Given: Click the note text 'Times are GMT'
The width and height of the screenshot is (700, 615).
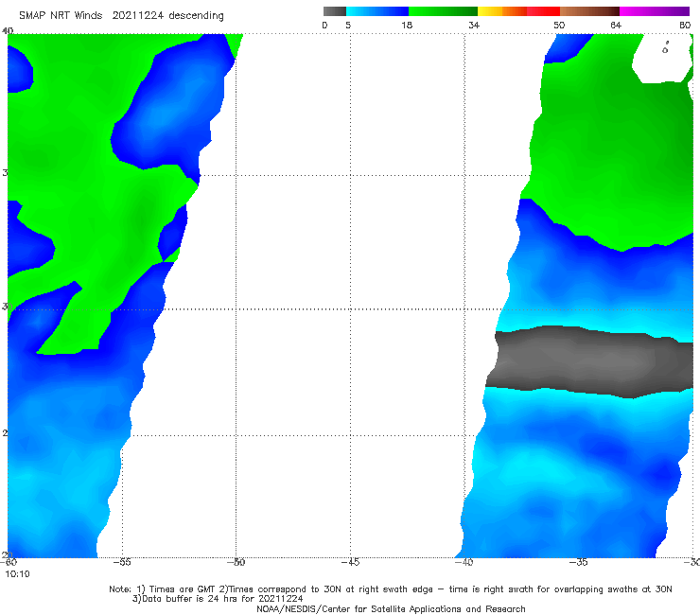Looking at the screenshot, I should pyautogui.click(x=182, y=589).
